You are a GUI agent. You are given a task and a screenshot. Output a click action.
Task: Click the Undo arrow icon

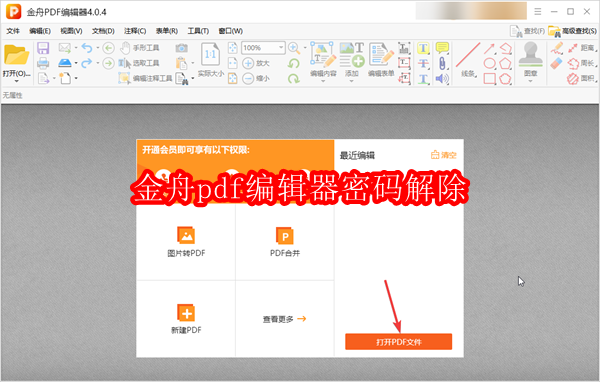tap(87, 48)
